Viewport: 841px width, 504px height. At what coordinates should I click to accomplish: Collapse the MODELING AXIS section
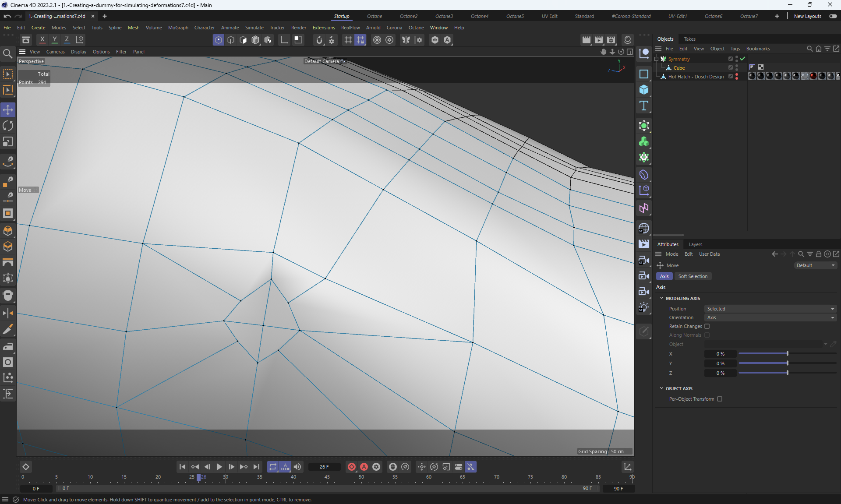(661, 298)
